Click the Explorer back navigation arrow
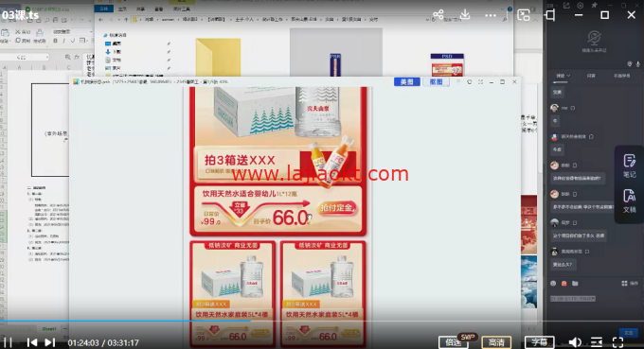Viewport: 644px width, 349px height. [101, 19]
